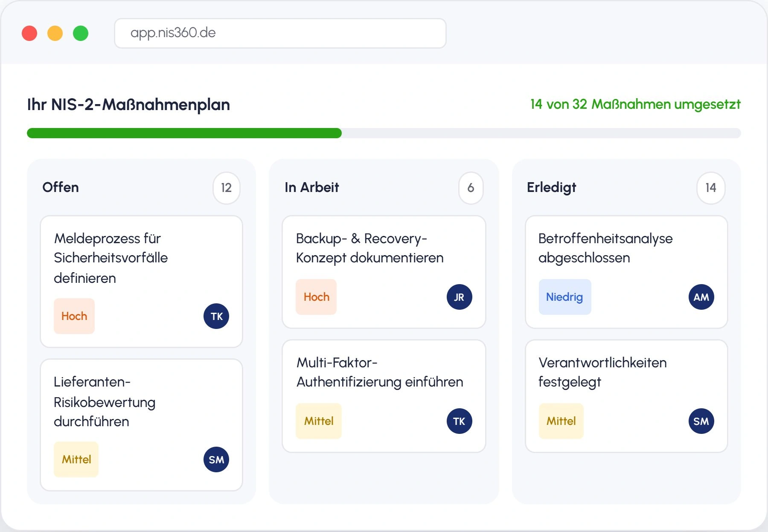Select the Erledigt column header
The width and height of the screenshot is (768, 532).
(551, 187)
